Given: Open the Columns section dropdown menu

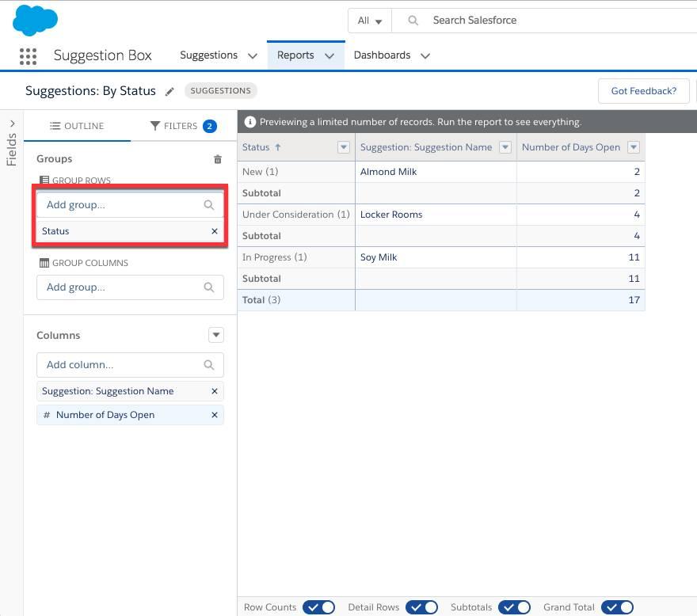Looking at the screenshot, I should coord(216,335).
